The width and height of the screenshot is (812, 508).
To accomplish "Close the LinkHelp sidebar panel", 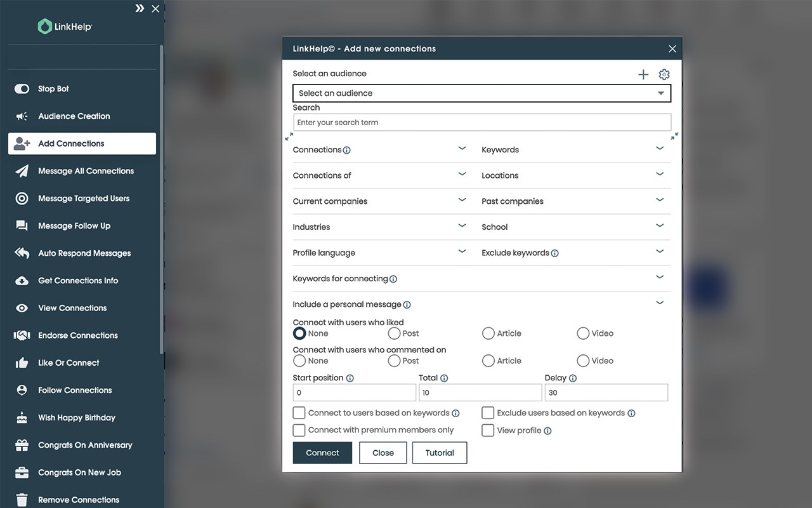I will pos(155,9).
